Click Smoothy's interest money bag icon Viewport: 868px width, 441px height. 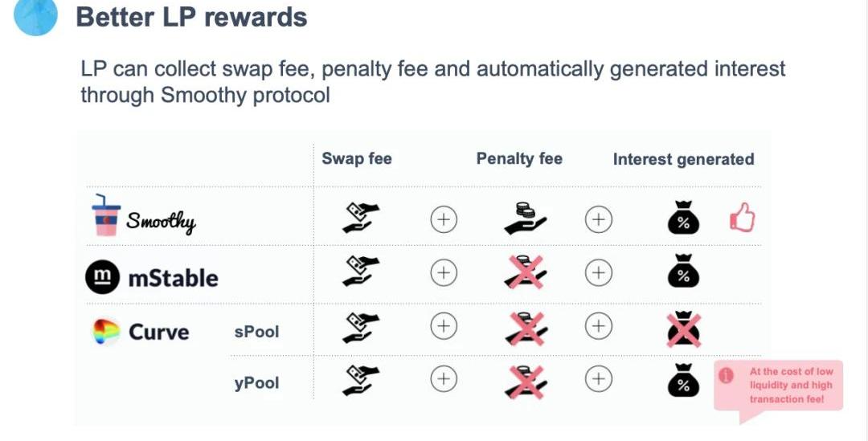(x=683, y=218)
